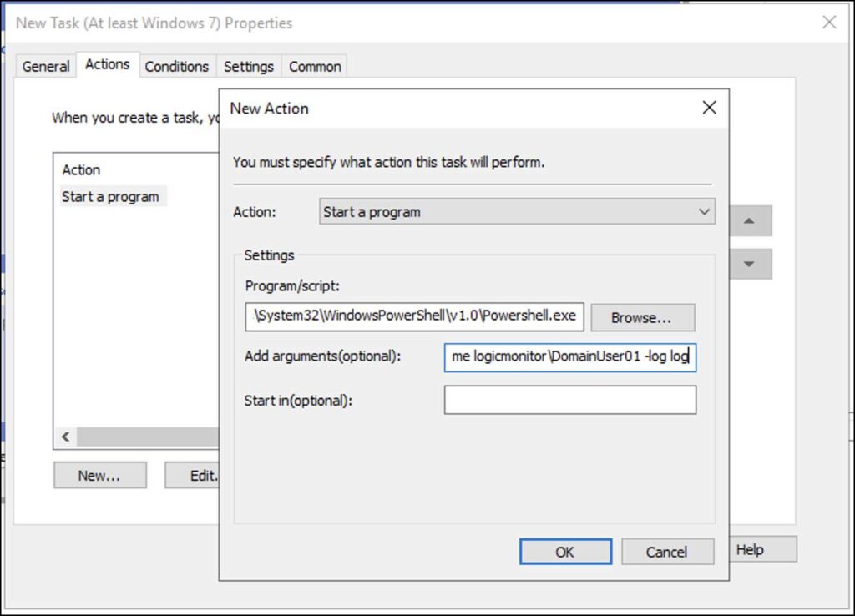The height and width of the screenshot is (616, 855).
Task: Select the Start a program list entry
Action: point(110,197)
